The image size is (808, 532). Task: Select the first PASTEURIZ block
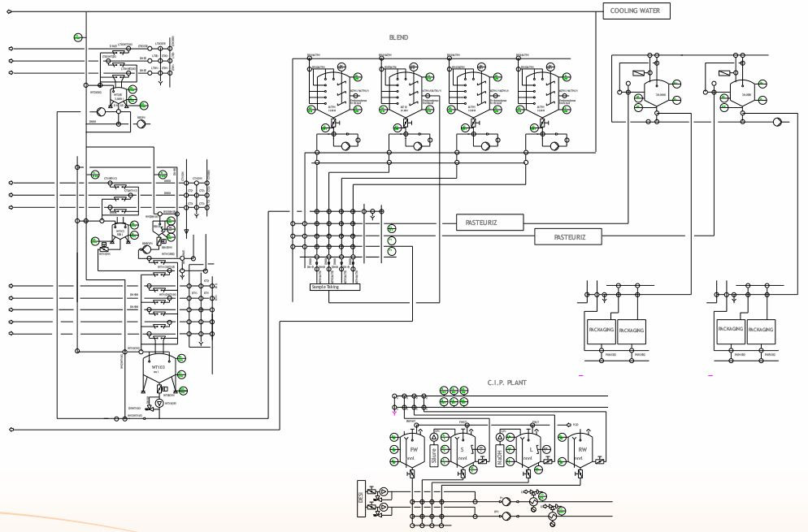(489, 223)
